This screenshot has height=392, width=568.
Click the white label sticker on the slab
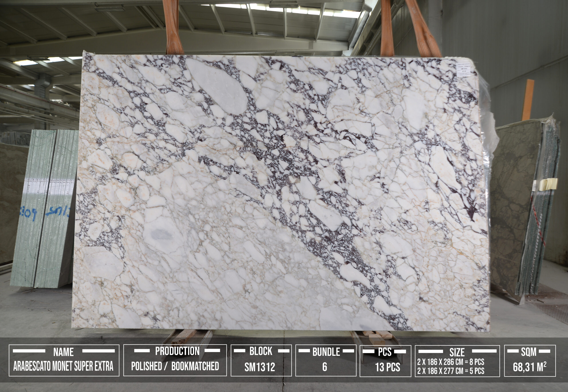click(x=463, y=69)
